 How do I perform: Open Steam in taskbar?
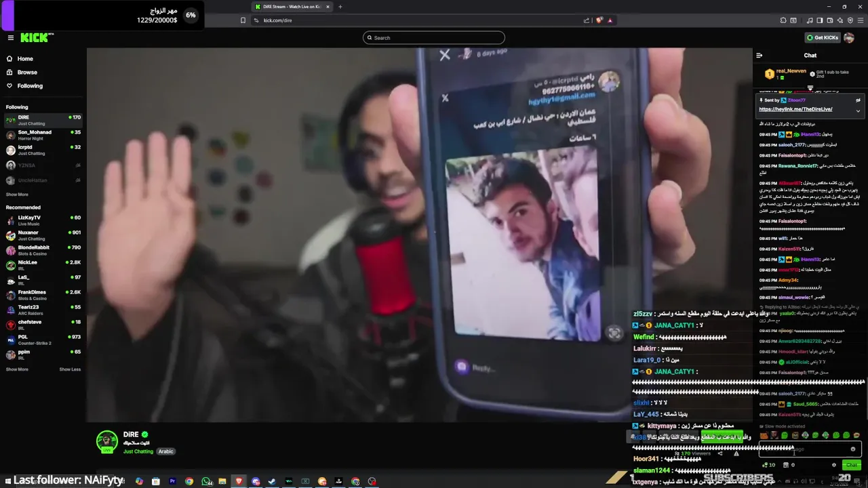pyautogui.click(x=273, y=481)
